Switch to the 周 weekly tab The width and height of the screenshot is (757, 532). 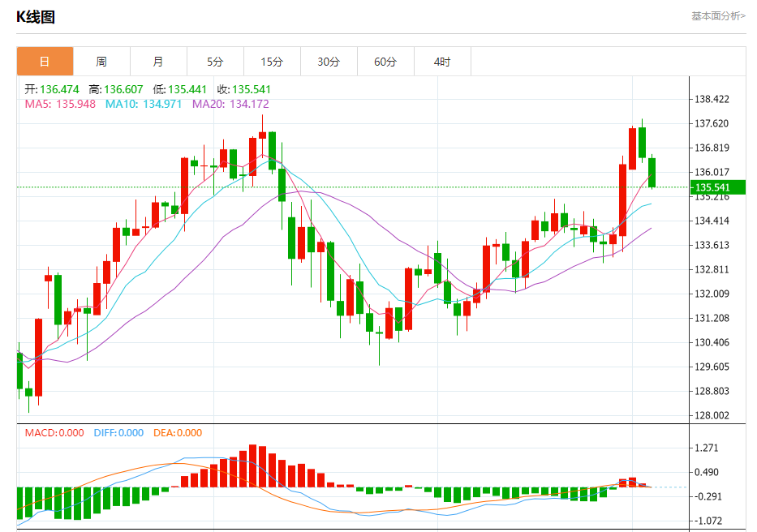point(101,62)
